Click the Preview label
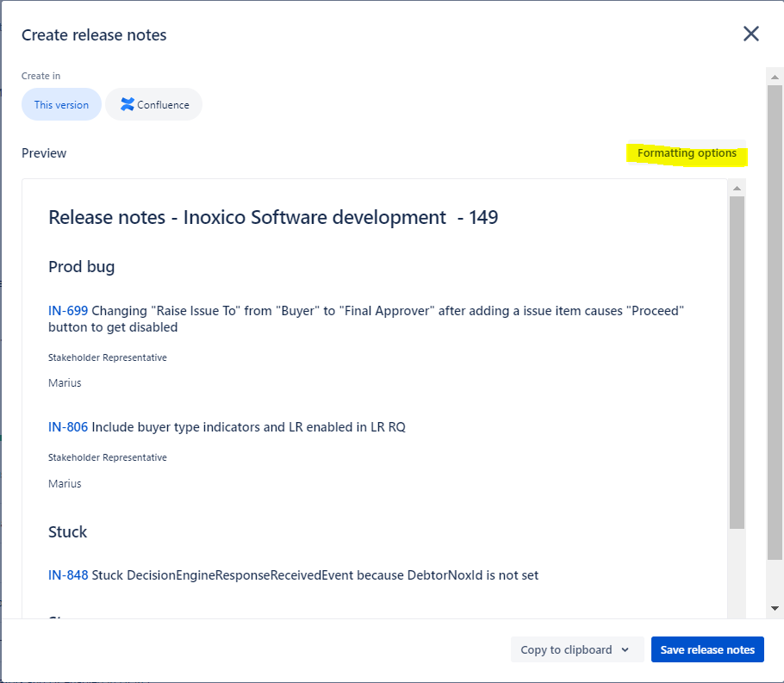Viewport: 784px width, 683px height. tap(44, 153)
